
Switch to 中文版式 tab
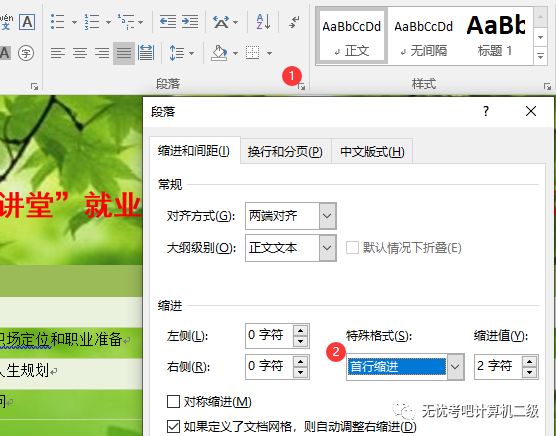coord(372,152)
